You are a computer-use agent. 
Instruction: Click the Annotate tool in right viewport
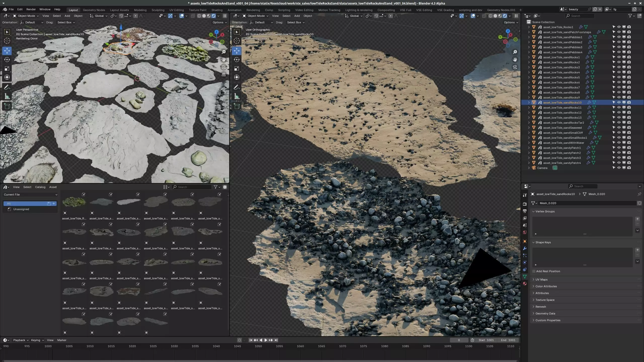[236, 87]
